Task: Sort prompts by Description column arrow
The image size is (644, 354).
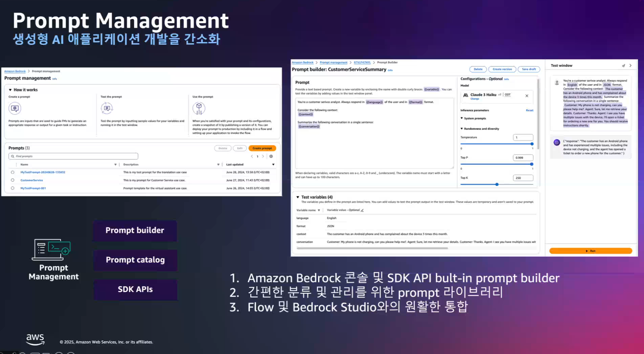Action: point(218,165)
